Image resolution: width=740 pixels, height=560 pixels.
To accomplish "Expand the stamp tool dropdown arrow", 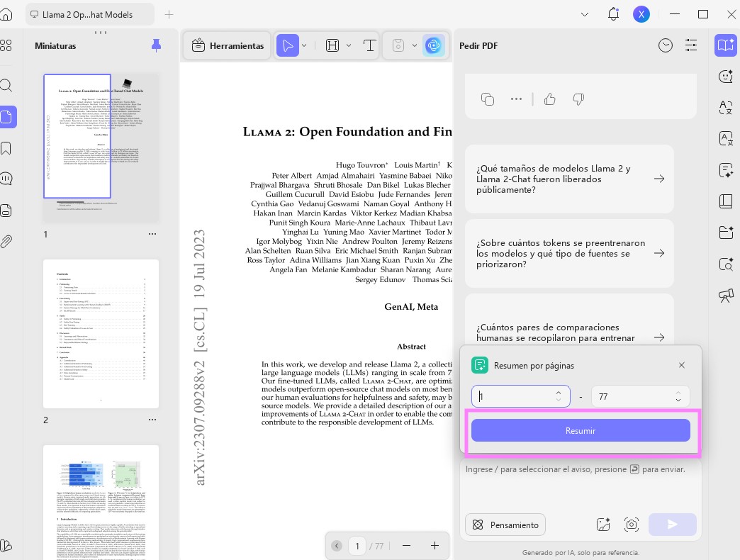I will click(x=415, y=46).
